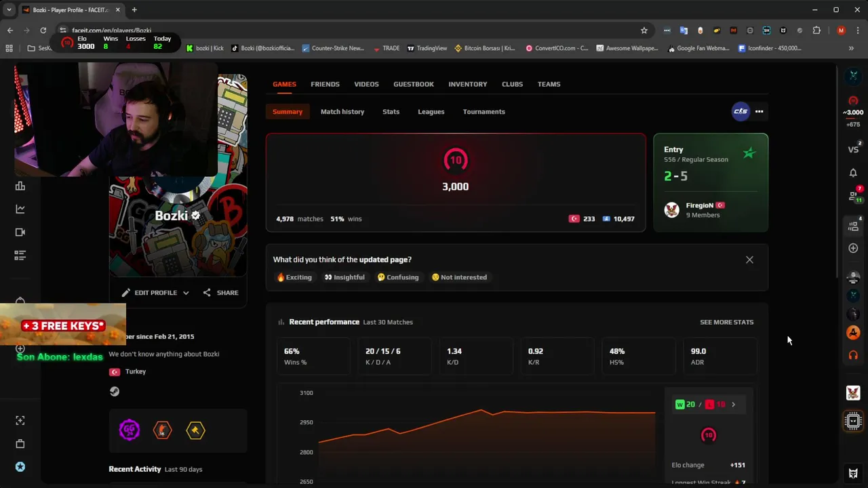This screenshot has height=488, width=868.
Task: Open the three-dot menu next to CFS icon
Action: pyautogui.click(x=759, y=111)
